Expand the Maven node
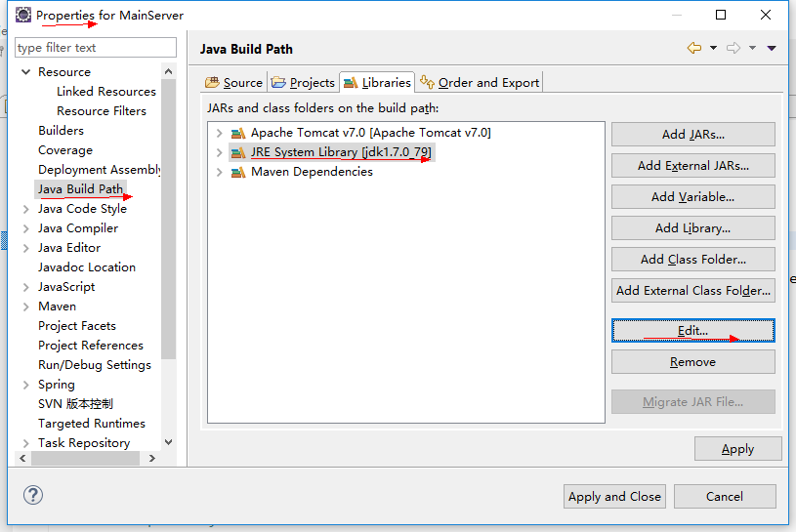The height and width of the screenshot is (532, 796). [26, 307]
